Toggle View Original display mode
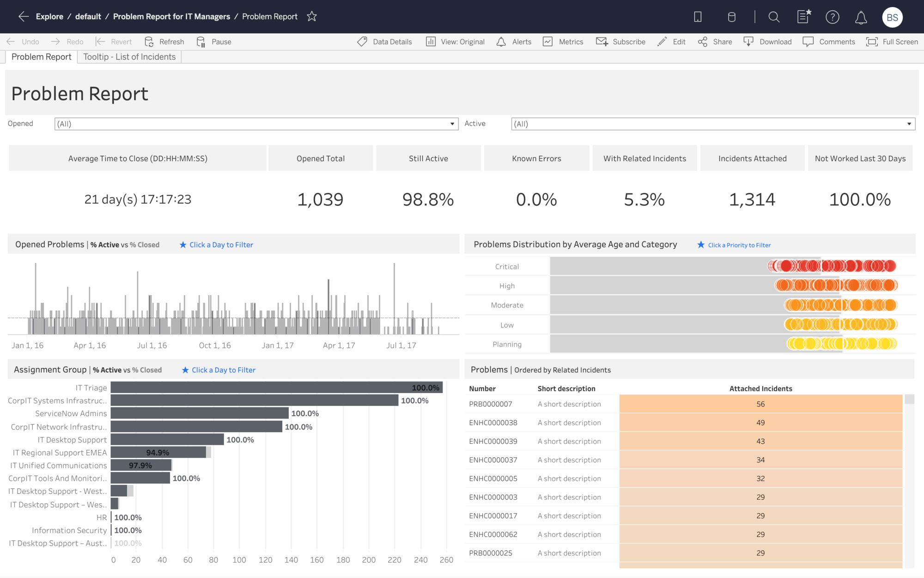 (456, 41)
